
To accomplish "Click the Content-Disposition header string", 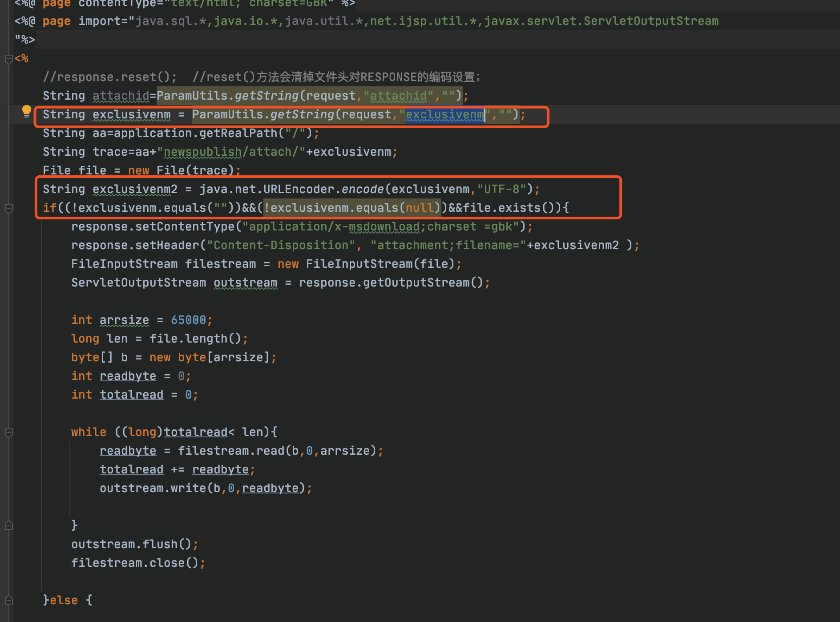I will click(x=280, y=245).
